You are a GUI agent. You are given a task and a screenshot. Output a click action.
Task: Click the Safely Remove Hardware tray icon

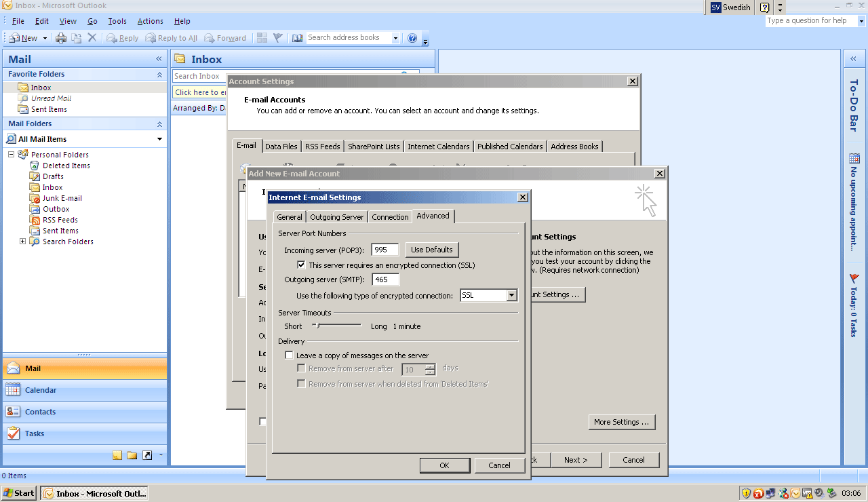831,494
